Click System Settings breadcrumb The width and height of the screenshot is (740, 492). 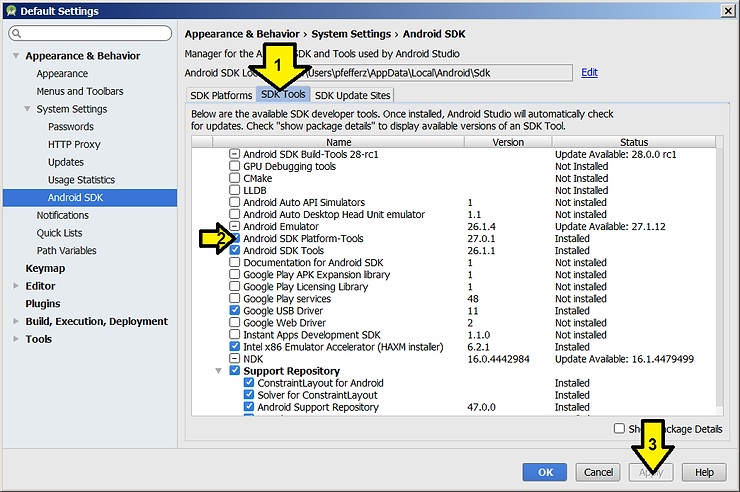pos(351,34)
